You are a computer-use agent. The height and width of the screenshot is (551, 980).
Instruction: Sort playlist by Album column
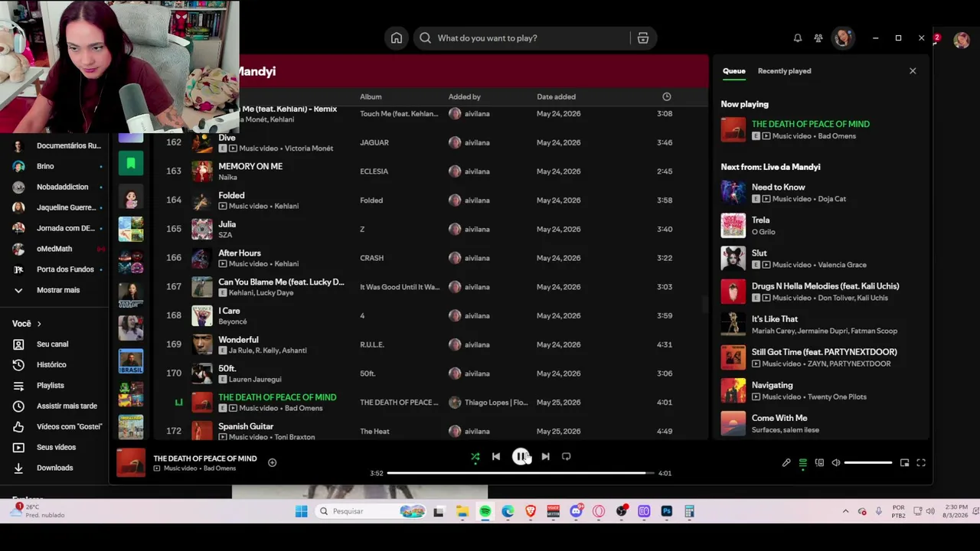coord(371,97)
